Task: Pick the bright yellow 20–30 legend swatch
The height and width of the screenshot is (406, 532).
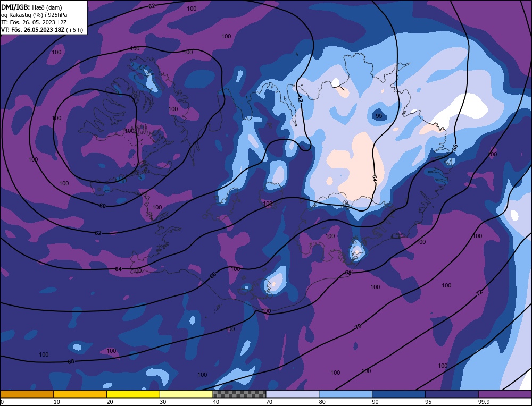Action: (133, 394)
